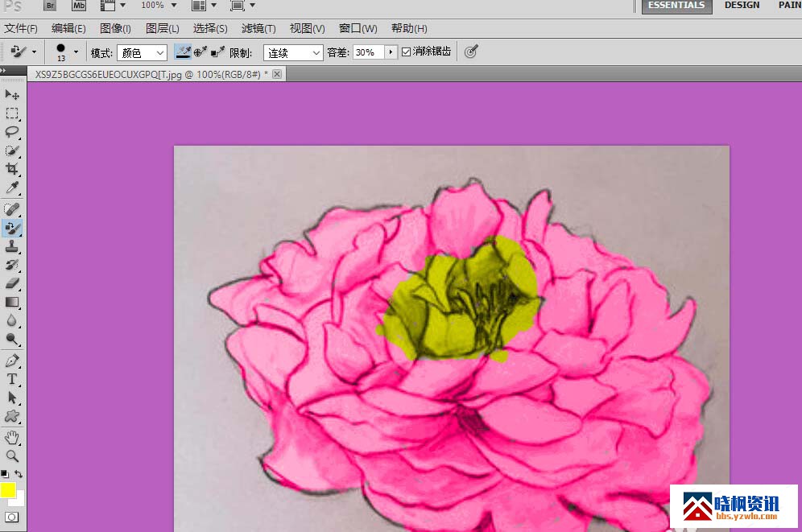Open the tolerance slider arrow next to 30%
802x532 pixels.
pos(391,52)
